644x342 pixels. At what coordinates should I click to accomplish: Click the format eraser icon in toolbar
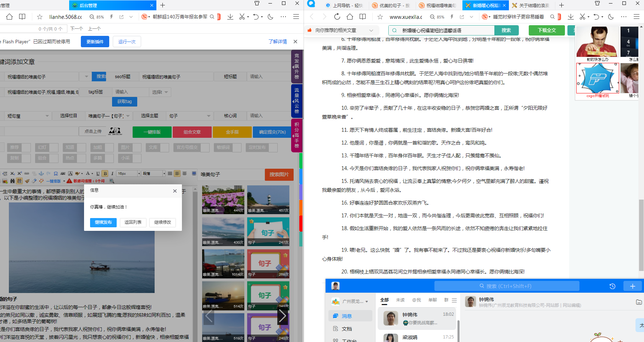[34, 181]
